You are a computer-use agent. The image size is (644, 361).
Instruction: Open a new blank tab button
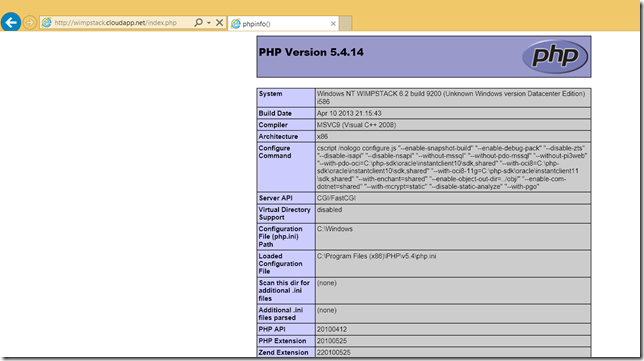[x=346, y=23]
